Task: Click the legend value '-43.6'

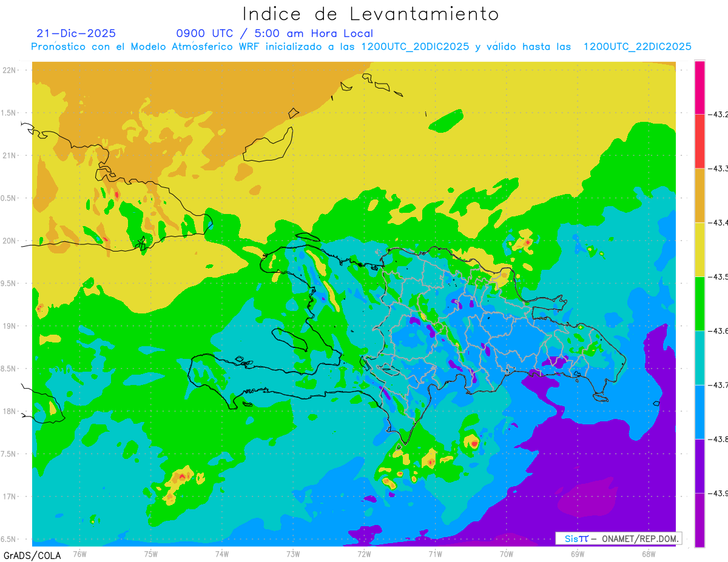Action: click(718, 330)
